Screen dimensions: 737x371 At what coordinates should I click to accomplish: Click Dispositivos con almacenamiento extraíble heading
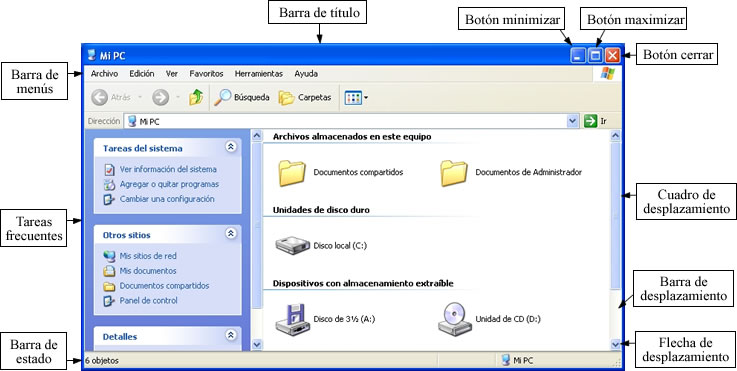coord(363,283)
